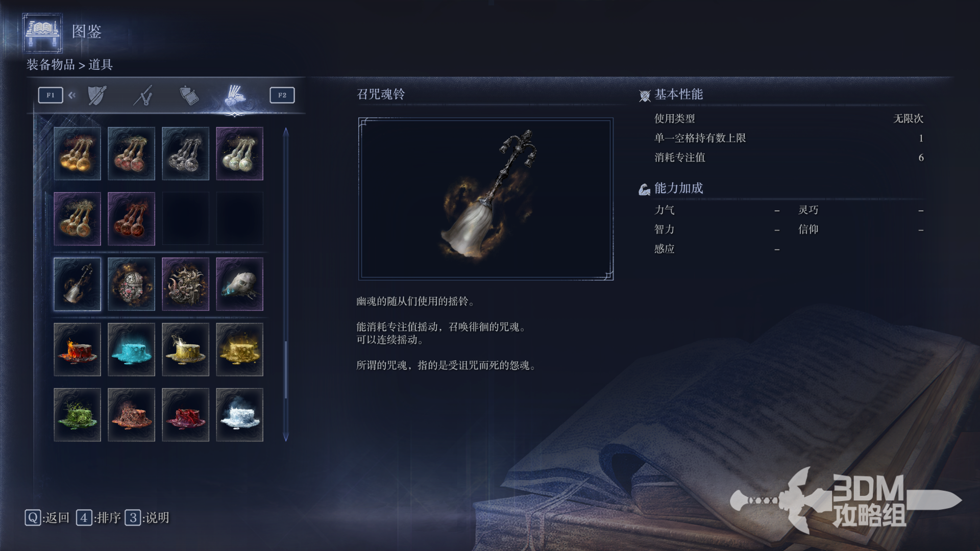Viewport: 980px width, 551px height.
Task: Click the 3 说明 description prompt
Action: click(x=147, y=518)
